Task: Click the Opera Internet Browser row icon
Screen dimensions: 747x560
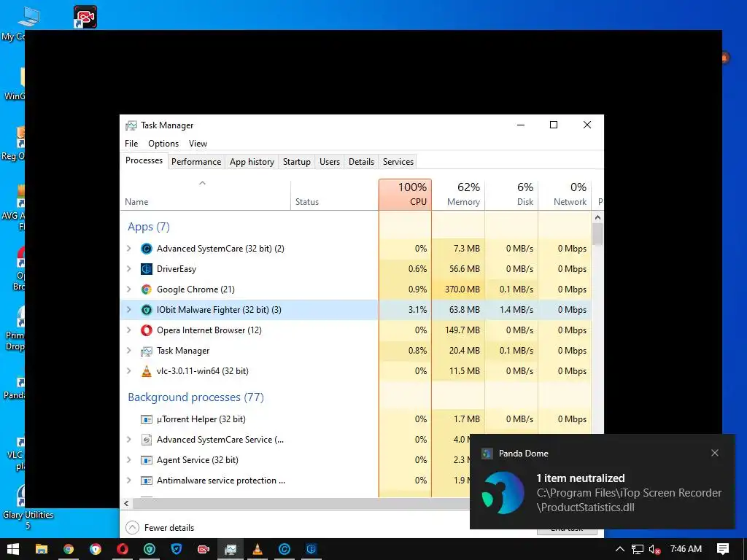Action: [146, 330]
